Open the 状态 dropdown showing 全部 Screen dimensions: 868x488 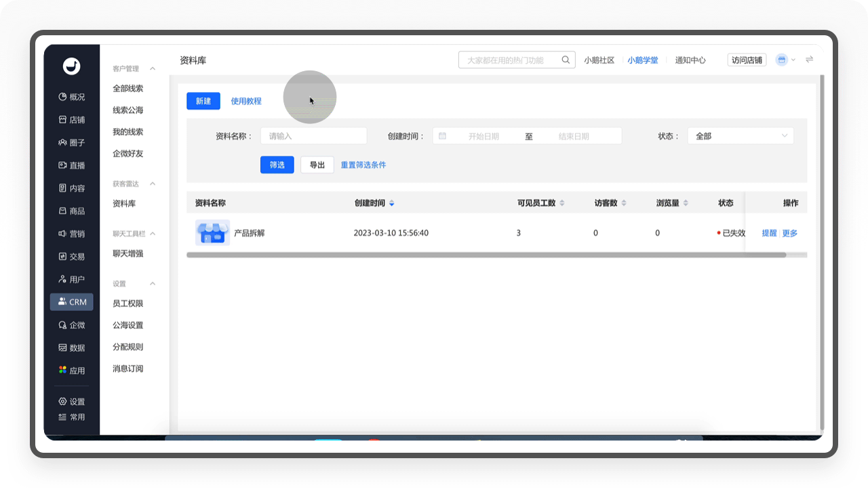click(x=740, y=136)
